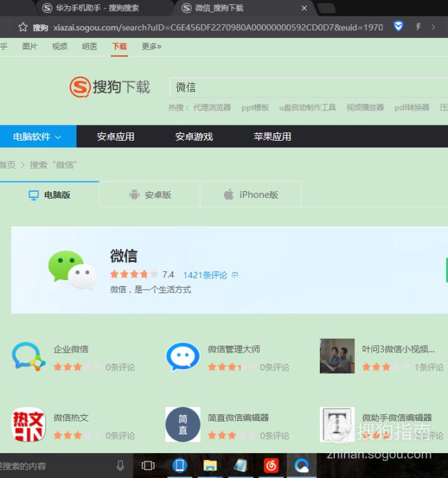
Task: Click the bookmark star icon in address bar
Action: 23,27
